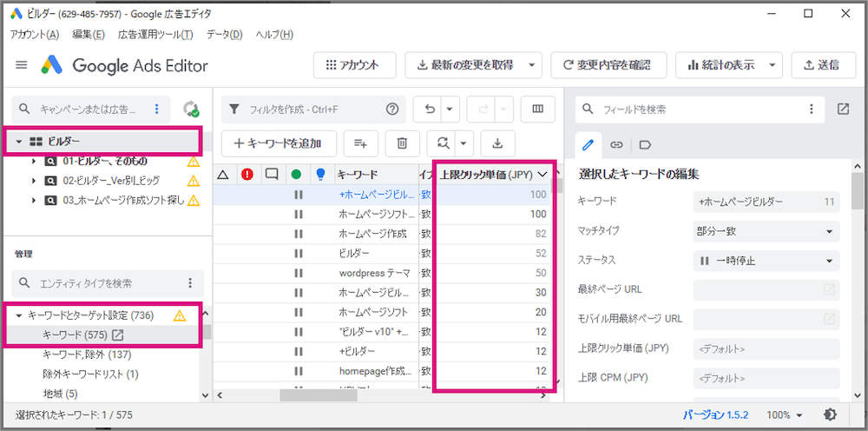868x431 pixels.
Task: Click the download export icon
Action: tap(497, 143)
